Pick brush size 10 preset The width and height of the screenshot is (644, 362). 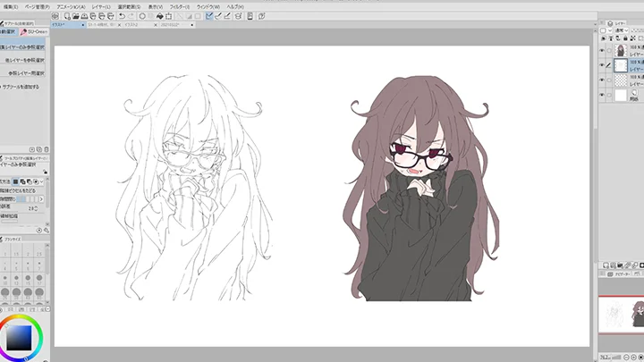[x=5, y=280]
